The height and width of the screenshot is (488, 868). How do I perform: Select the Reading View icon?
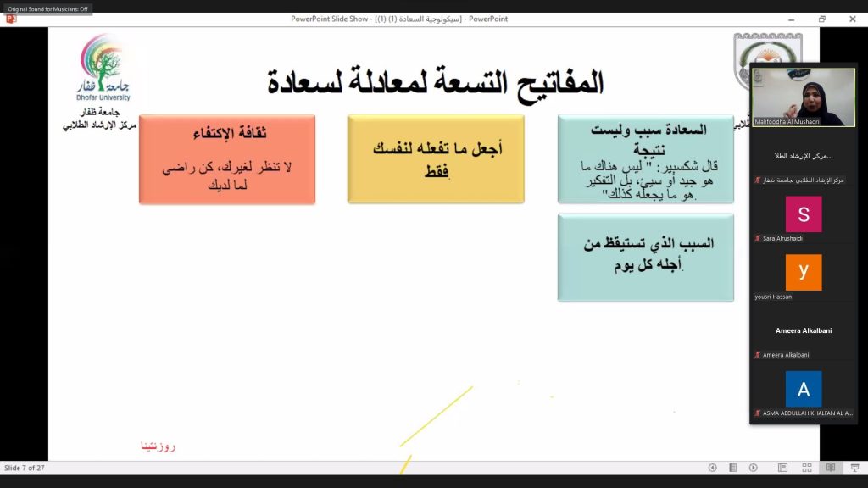831,468
